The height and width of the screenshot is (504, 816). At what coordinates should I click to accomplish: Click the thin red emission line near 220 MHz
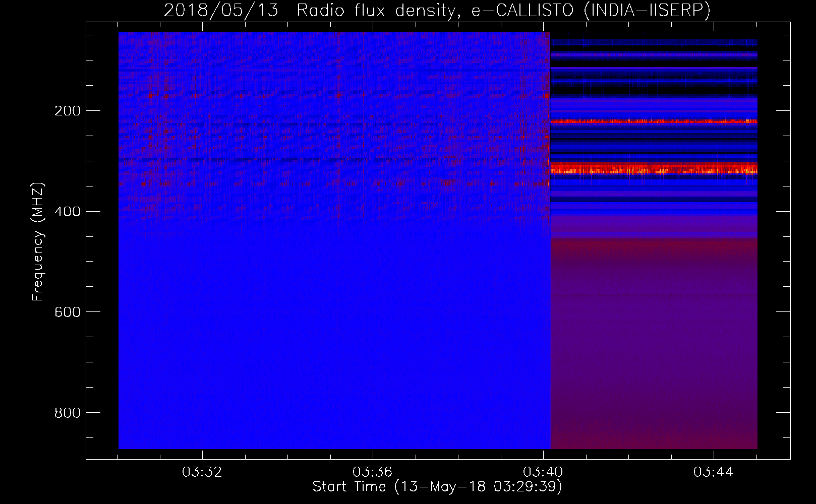[654, 121]
